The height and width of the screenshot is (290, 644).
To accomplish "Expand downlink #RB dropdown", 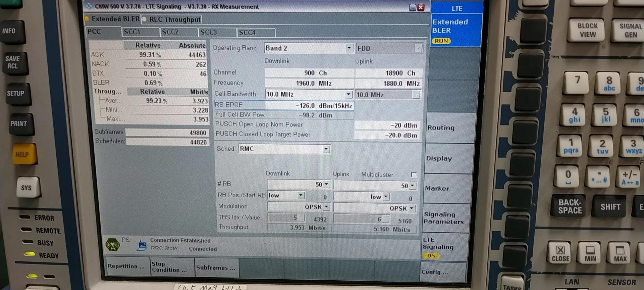I will point(326,185).
